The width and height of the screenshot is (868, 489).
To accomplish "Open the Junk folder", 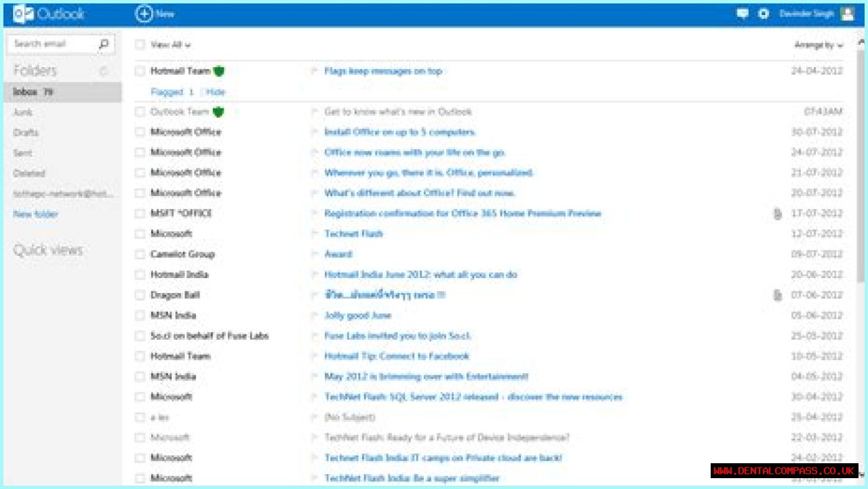I will [23, 113].
